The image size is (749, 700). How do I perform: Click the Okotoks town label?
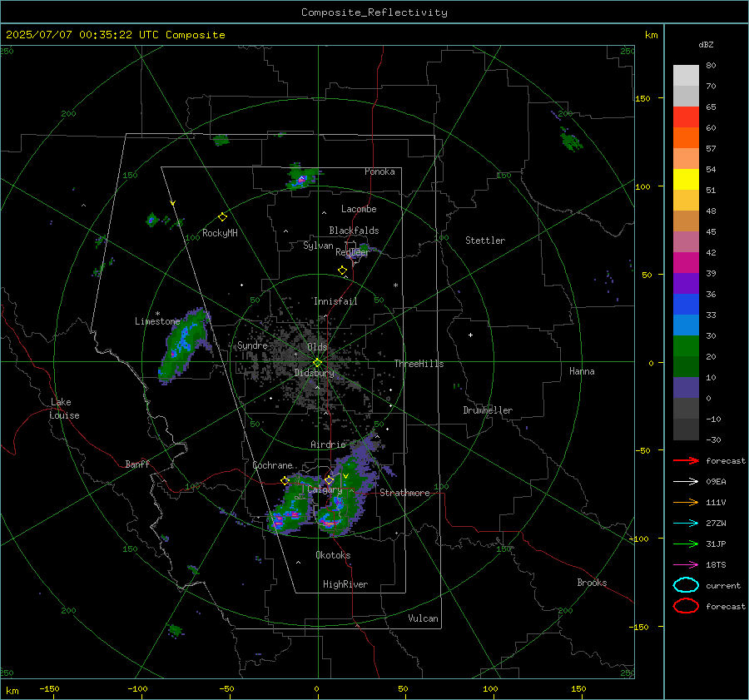coord(333,555)
